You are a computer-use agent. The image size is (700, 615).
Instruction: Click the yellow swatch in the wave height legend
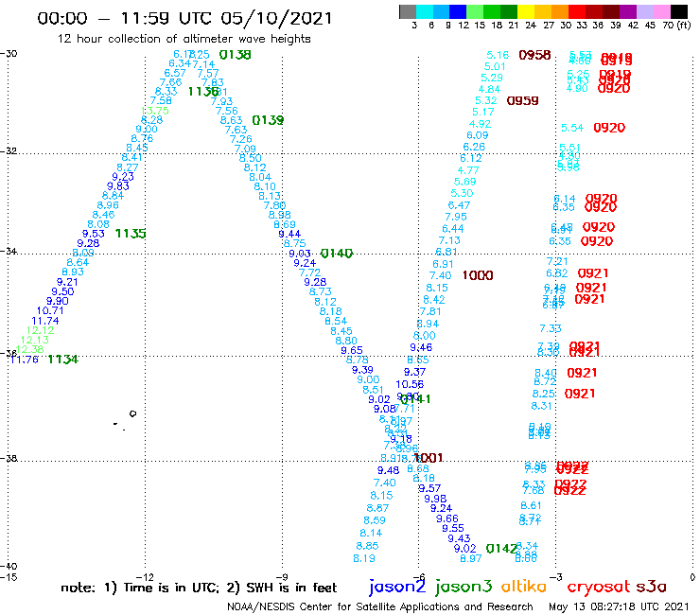click(526, 11)
